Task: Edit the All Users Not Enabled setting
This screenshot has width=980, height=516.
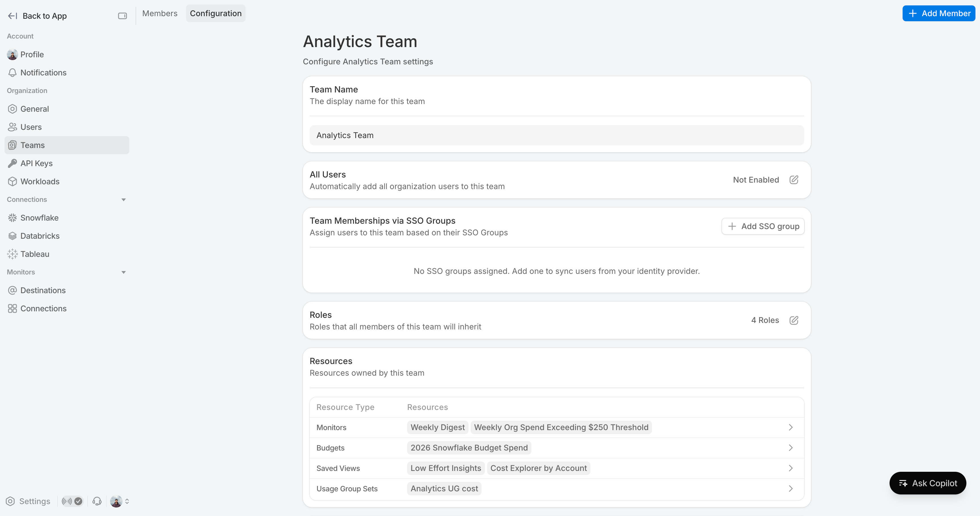Action: coord(794,180)
